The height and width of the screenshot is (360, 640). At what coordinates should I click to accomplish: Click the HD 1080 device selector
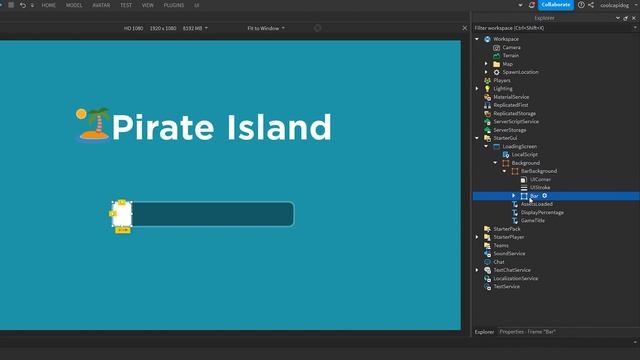(x=133, y=28)
